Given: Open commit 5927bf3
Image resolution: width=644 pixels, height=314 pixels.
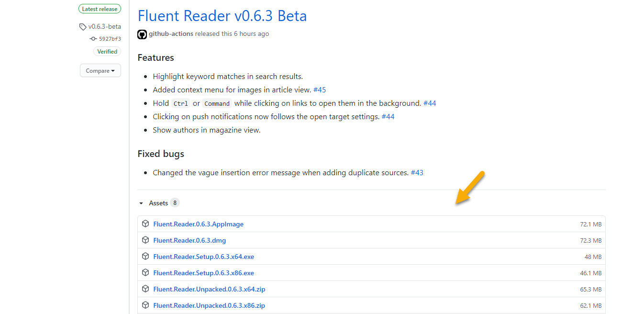Looking at the screenshot, I should (109, 38).
